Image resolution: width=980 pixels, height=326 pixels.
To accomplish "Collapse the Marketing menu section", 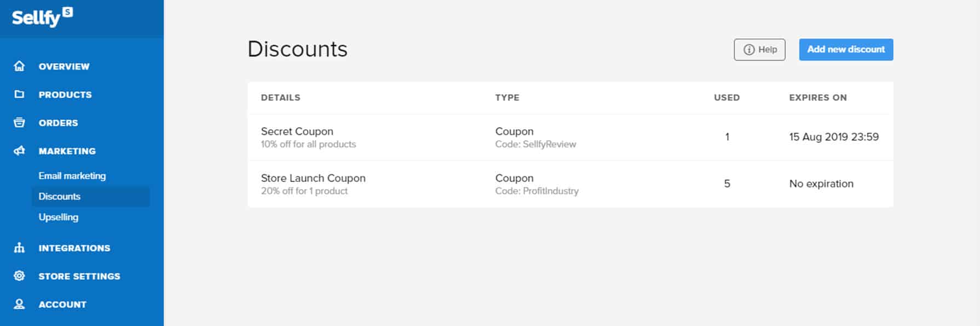I will coord(67,151).
